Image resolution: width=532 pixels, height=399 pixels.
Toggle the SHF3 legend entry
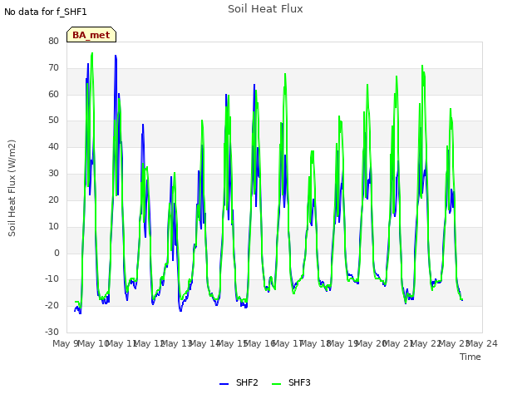[x=291, y=382]
